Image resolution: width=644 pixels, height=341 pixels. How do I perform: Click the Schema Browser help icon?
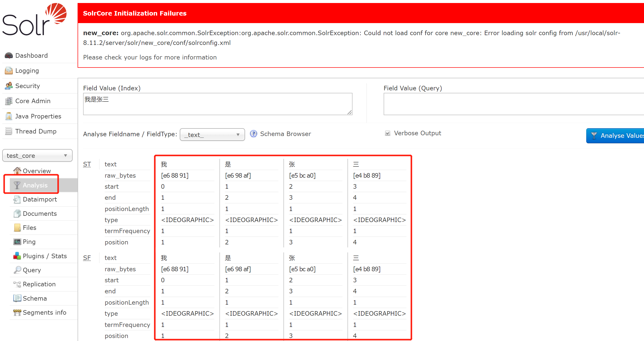click(x=253, y=134)
